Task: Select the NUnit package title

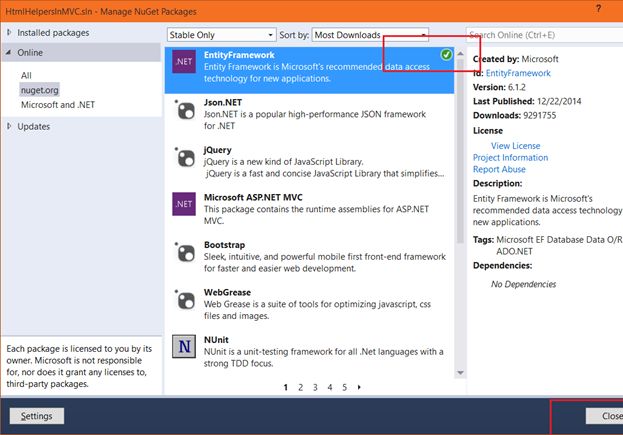Action: click(216, 340)
